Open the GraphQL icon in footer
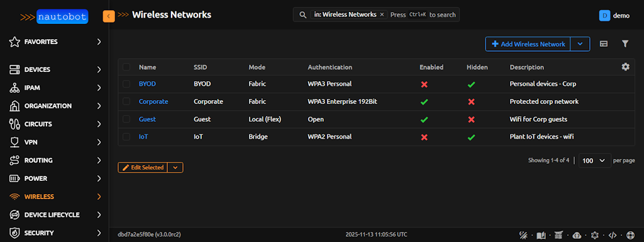This screenshot has width=644, height=242. pyautogui.click(x=594, y=236)
